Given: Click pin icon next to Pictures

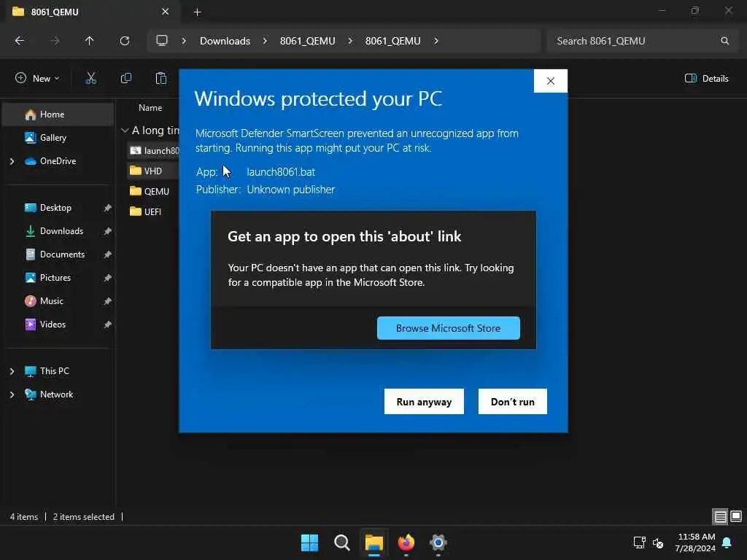Looking at the screenshot, I should point(108,278).
